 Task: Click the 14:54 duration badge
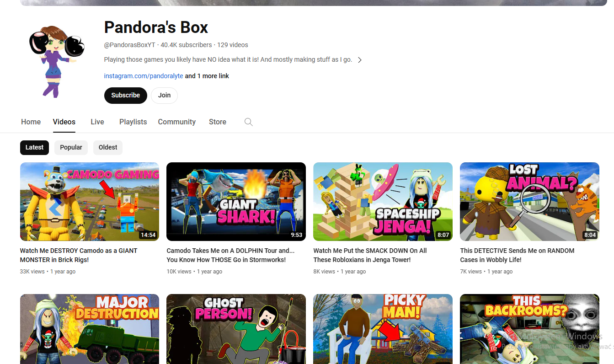pyautogui.click(x=148, y=235)
